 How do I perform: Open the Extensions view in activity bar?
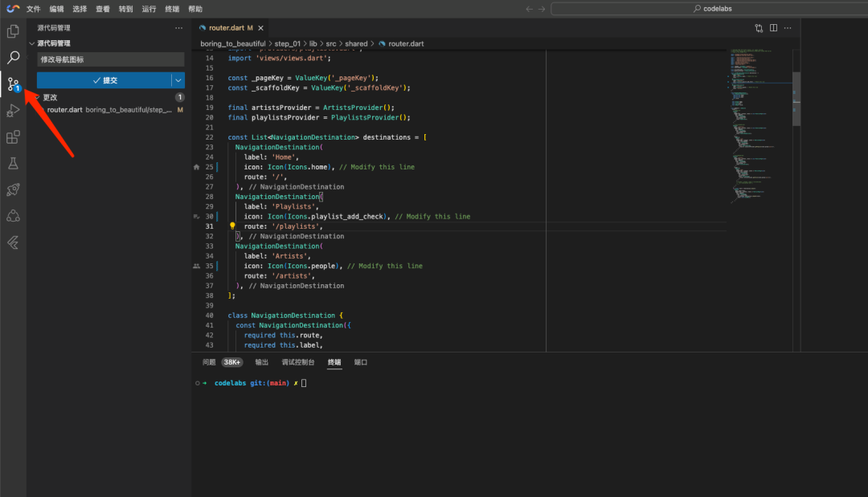[13, 137]
